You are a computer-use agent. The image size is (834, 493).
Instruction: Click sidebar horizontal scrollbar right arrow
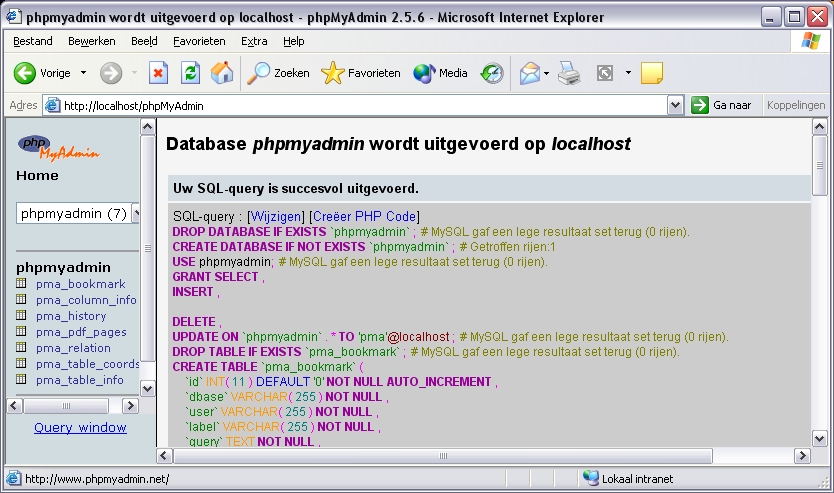click(x=130, y=406)
